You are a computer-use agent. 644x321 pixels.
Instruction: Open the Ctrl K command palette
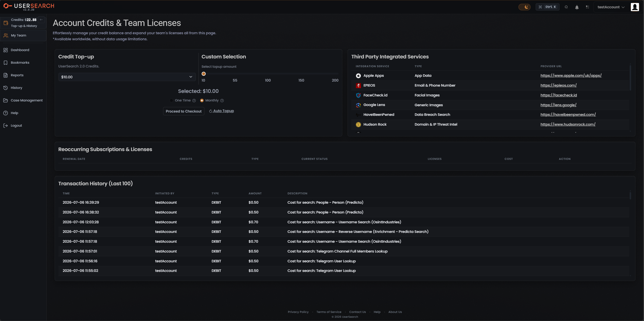[x=547, y=7]
